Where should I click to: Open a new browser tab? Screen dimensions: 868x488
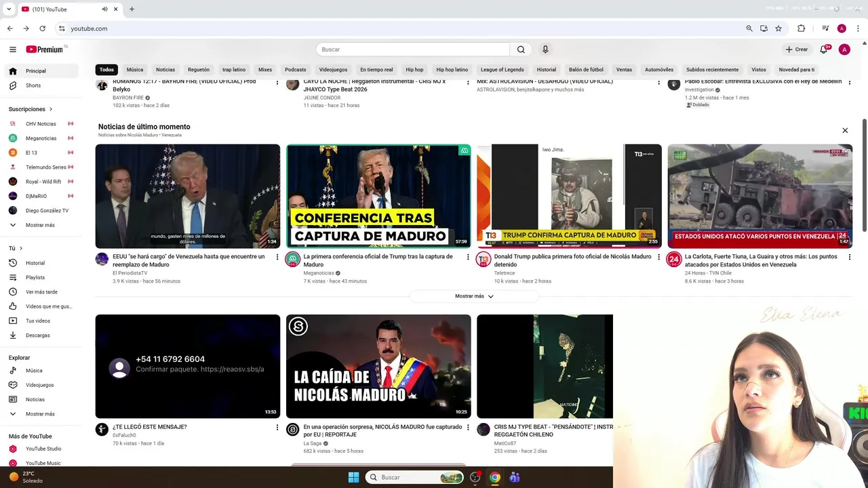(x=132, y=9)
